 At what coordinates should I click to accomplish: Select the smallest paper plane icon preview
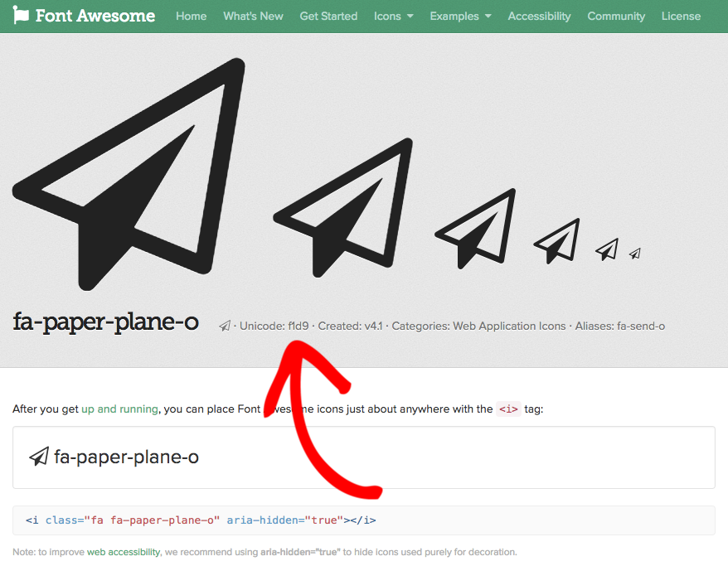635,254
